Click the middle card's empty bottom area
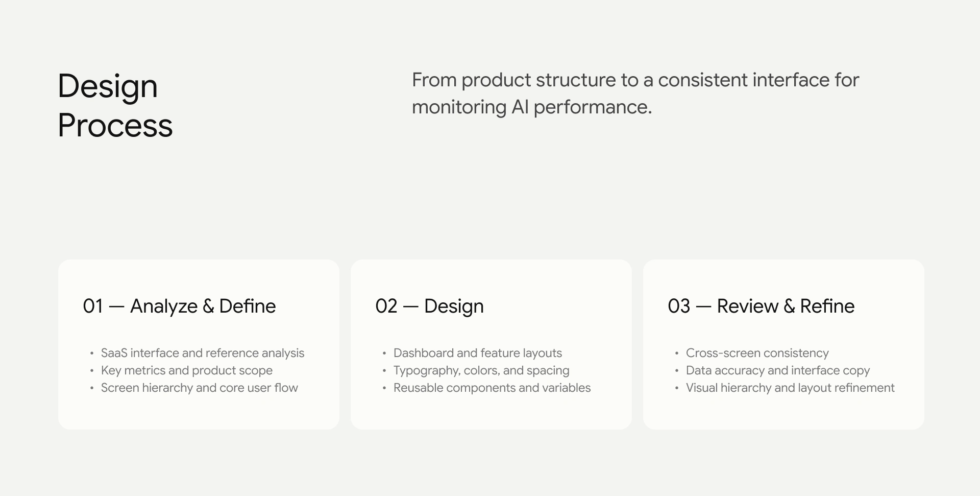Screen dimensions: 980x496 [x=491, y=413]
